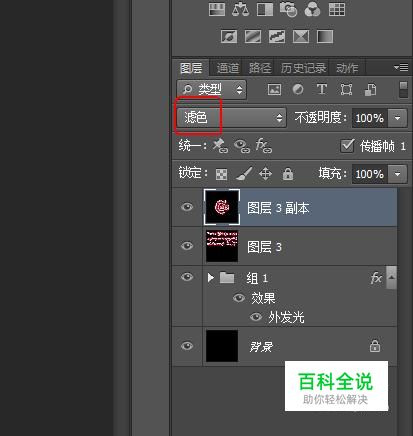Click unify layer style fx icon
This screenshot has width=413, height=436.
click(x=264, y=146)
